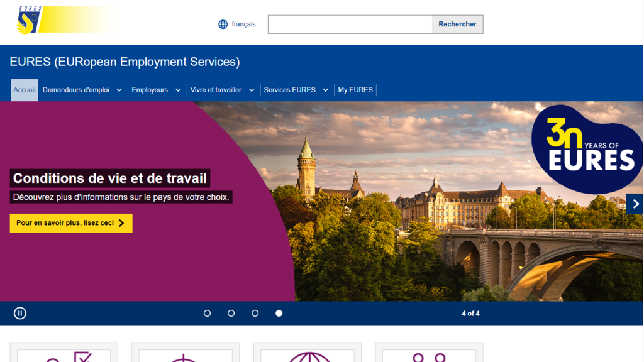Click EURES (EURopean Employment Services) title
This screenshot has width=644, height=362.
(125, 62)
